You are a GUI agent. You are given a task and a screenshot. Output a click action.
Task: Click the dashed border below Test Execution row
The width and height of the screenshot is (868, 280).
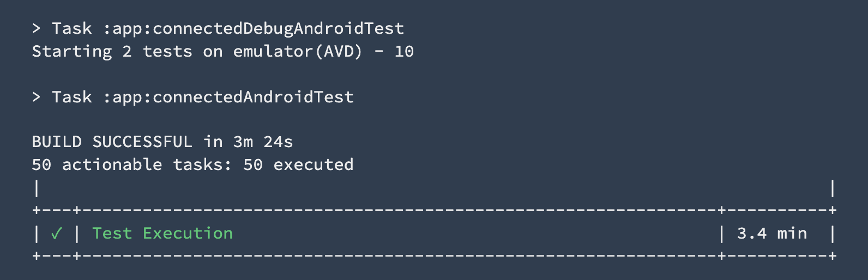click(x=398, y=256)
